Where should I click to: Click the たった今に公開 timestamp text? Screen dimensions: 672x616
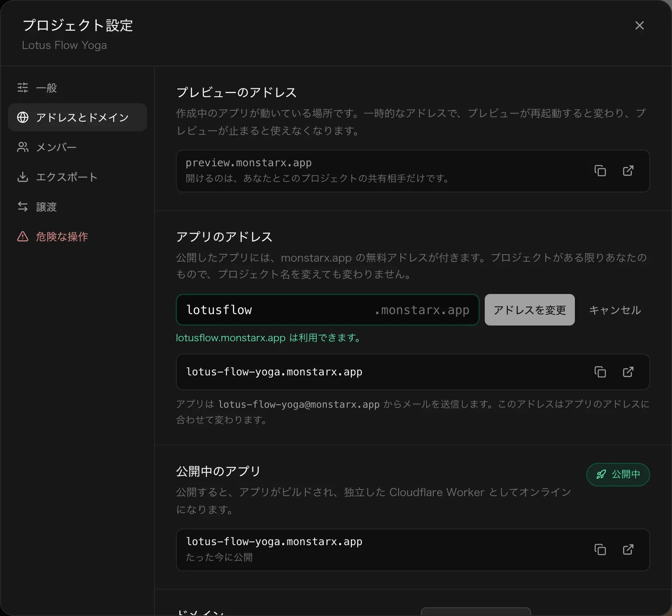[x=219, y=557]
